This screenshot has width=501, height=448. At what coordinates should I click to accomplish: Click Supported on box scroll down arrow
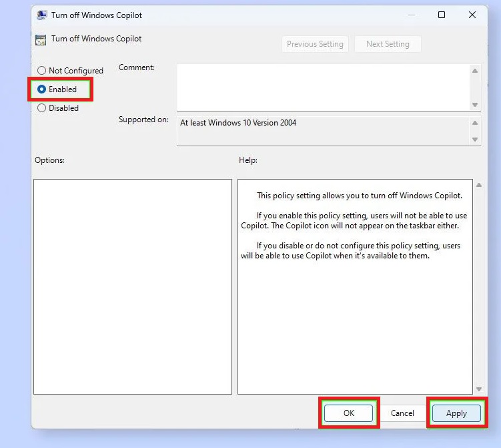tap(475, 140)
